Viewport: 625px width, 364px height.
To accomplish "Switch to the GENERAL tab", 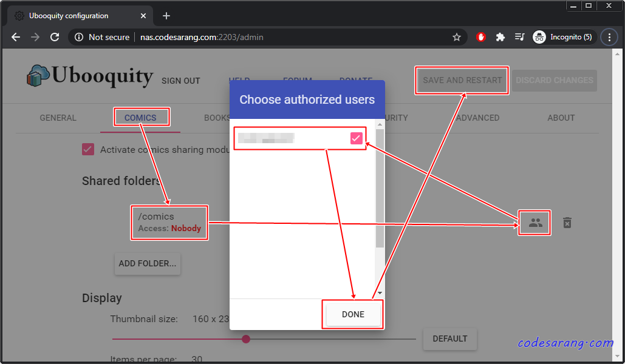I will (58, 118).
